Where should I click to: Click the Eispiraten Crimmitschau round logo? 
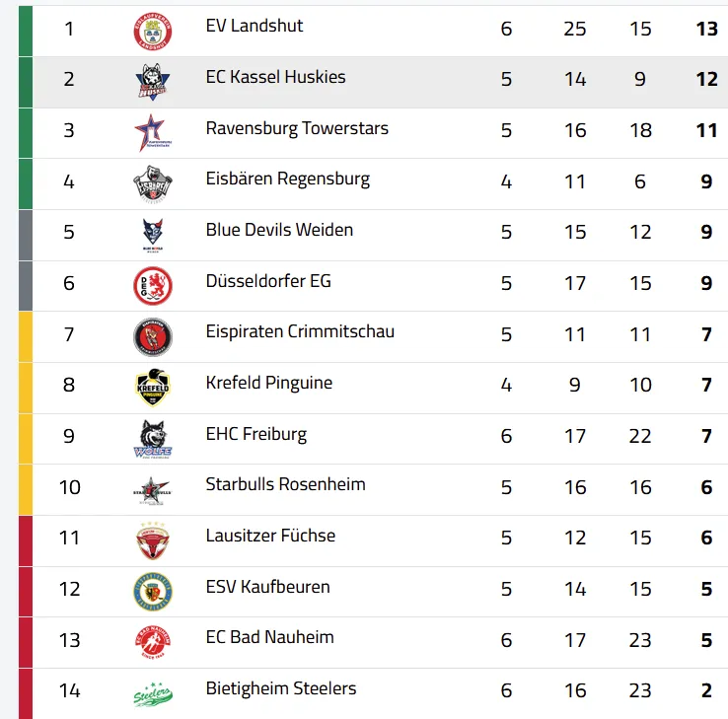pyautogui.click(x=153, y=336)
